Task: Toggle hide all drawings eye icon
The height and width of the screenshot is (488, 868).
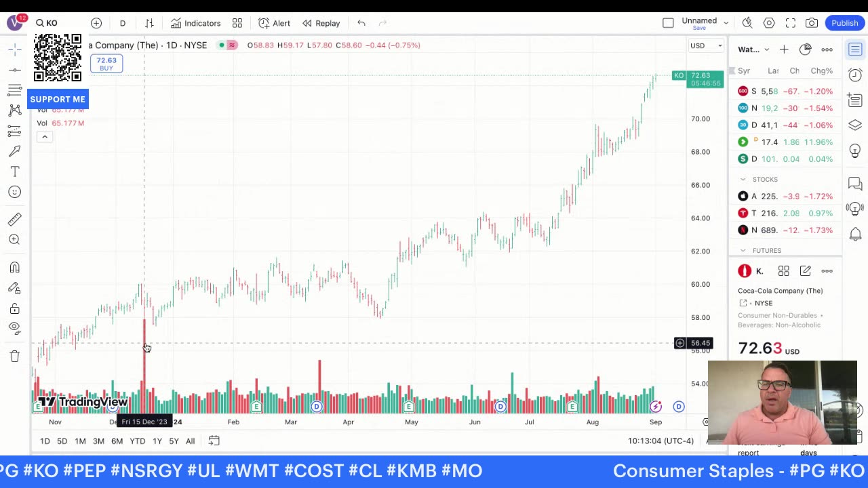Action: (14, 329)
